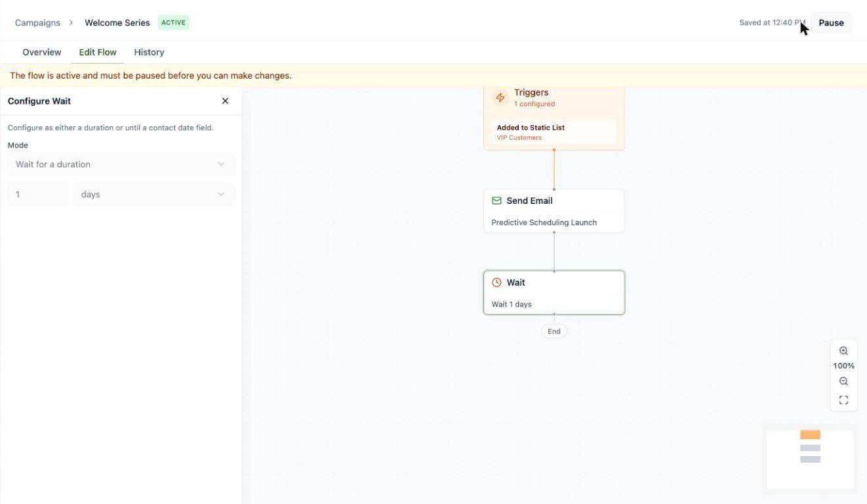
Task: Click the 100% zoom level label
Action: [843, 366]
